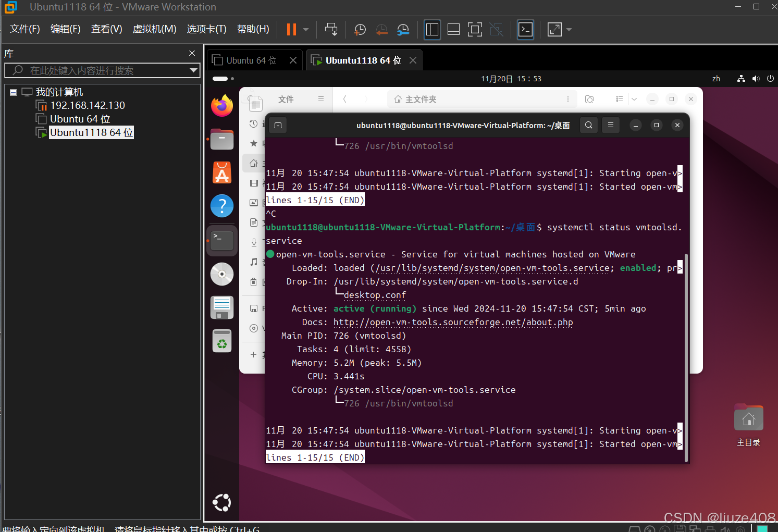This screenshot has height=532, width=778.
Task: Toggle the thumbnail bar view button
Action: [453, 30]
